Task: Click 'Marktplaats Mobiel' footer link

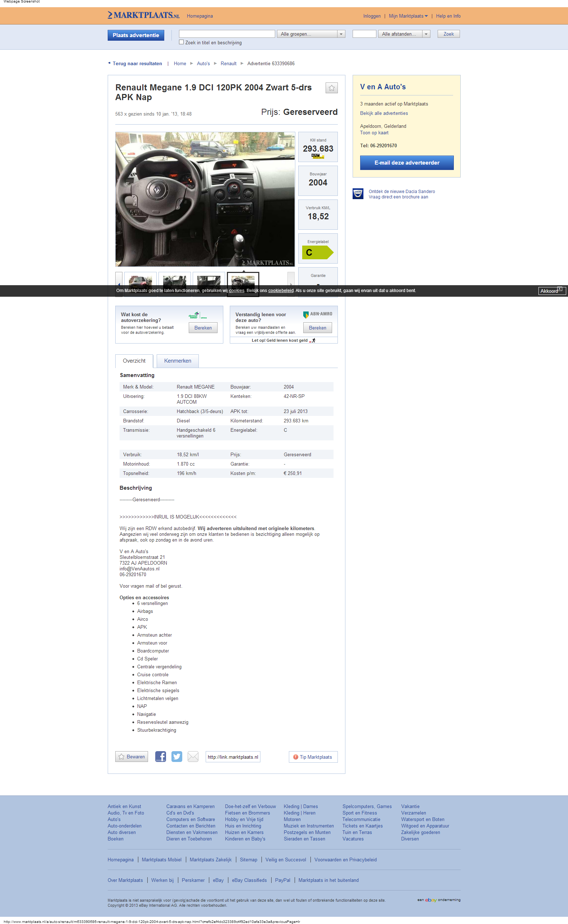Action: pos(161,860)
